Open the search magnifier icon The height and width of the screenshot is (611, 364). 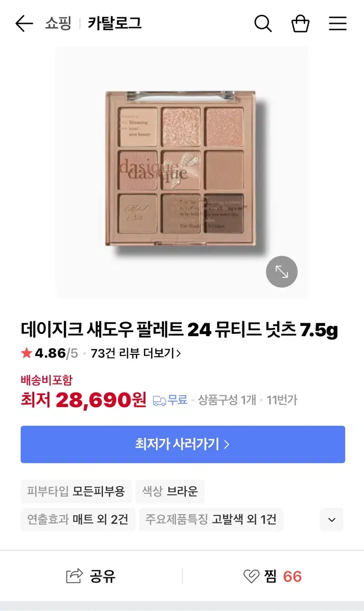263,23
